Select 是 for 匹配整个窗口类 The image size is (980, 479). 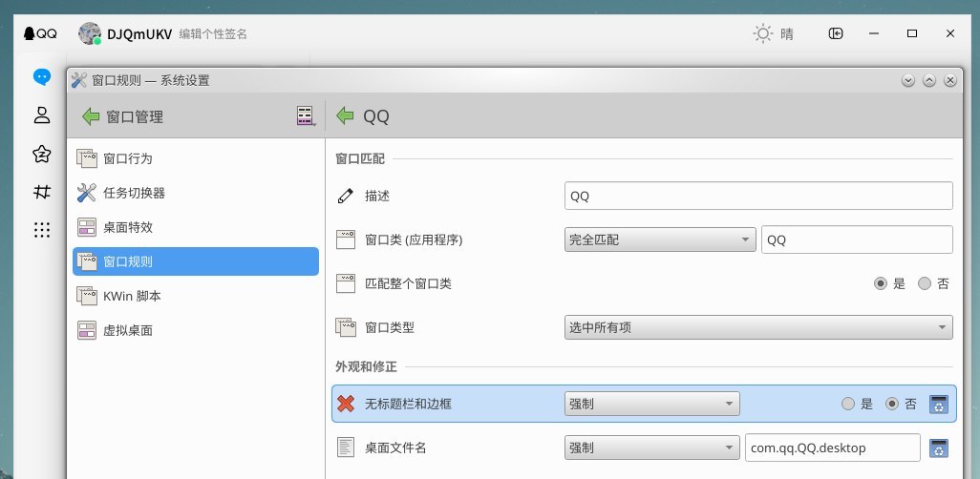881,283
